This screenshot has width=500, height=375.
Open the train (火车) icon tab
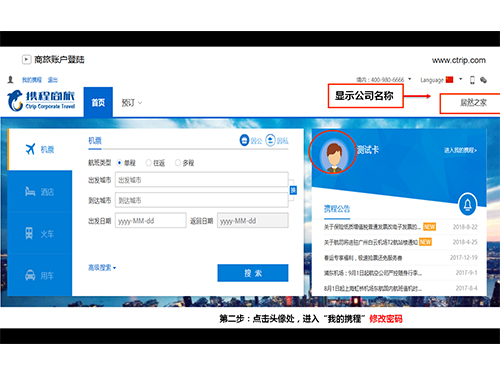pyautogui.click(x=29, y=233)
